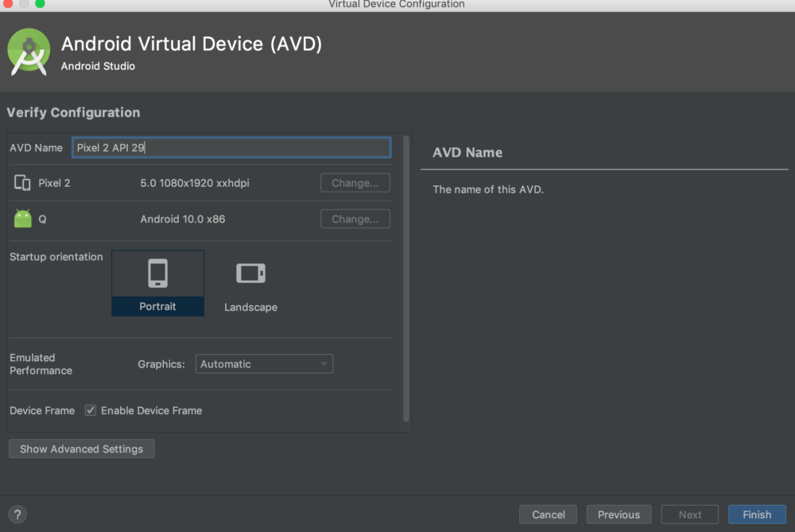This screenshot has width=795, height=532.
Task: Select Landscape startup orientation
Action: [250, 285]
